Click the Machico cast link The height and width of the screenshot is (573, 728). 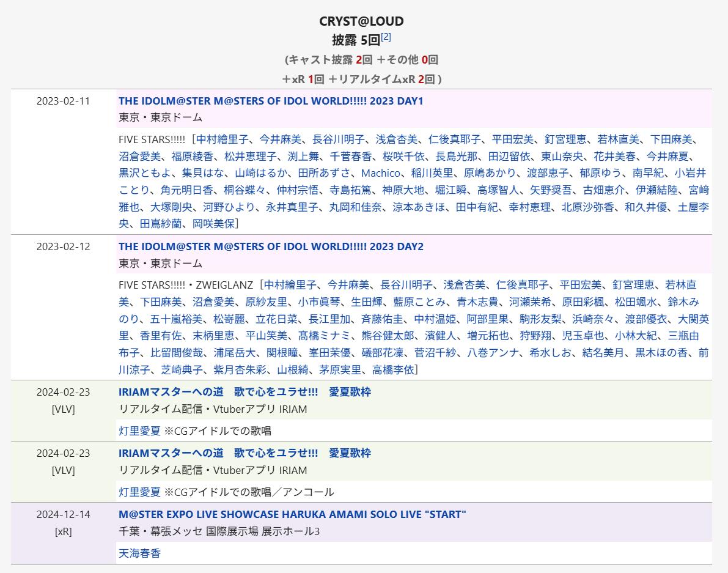[x=380, y=173]
